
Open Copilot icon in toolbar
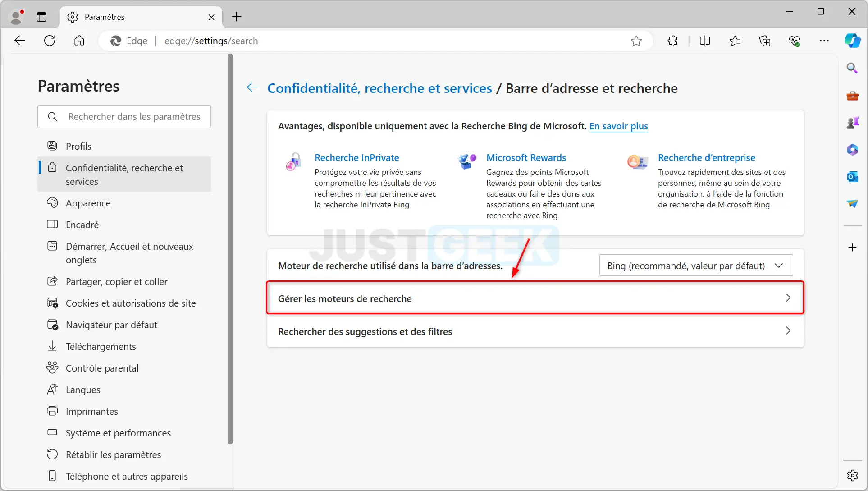point(852,41)
